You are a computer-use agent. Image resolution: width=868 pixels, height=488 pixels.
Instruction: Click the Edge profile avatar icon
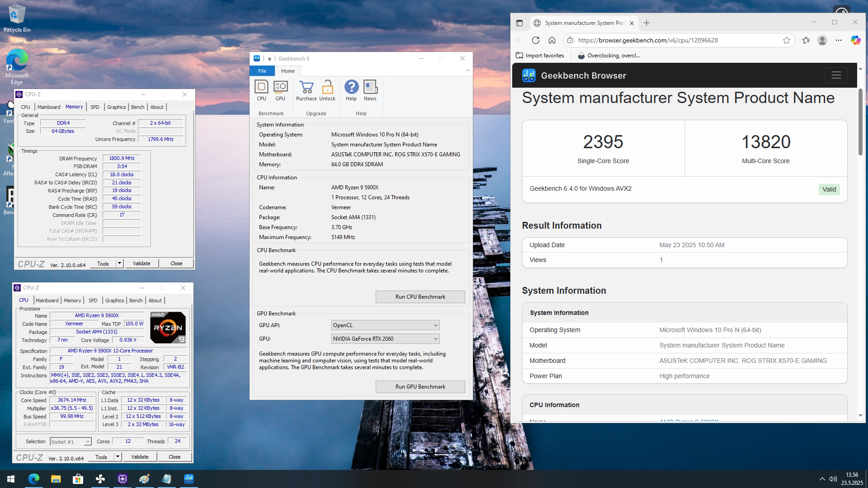click(x=822, y=40)
